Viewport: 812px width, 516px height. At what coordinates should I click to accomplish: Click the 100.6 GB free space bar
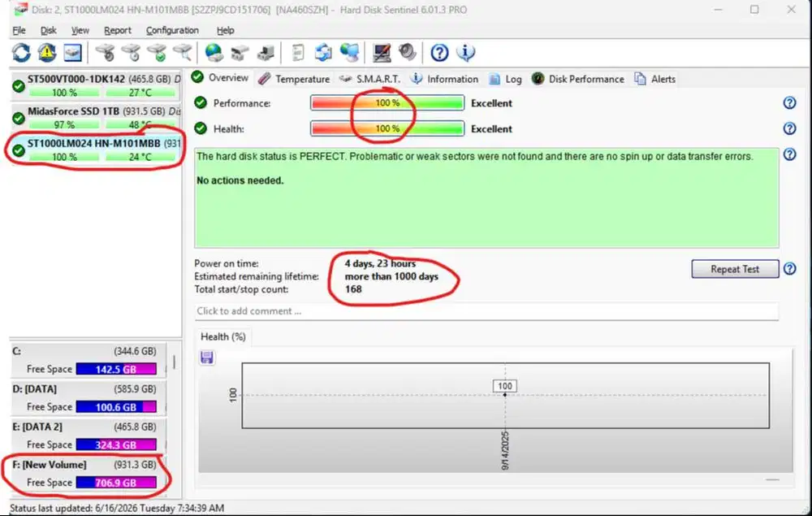click(x=116, y=407)
